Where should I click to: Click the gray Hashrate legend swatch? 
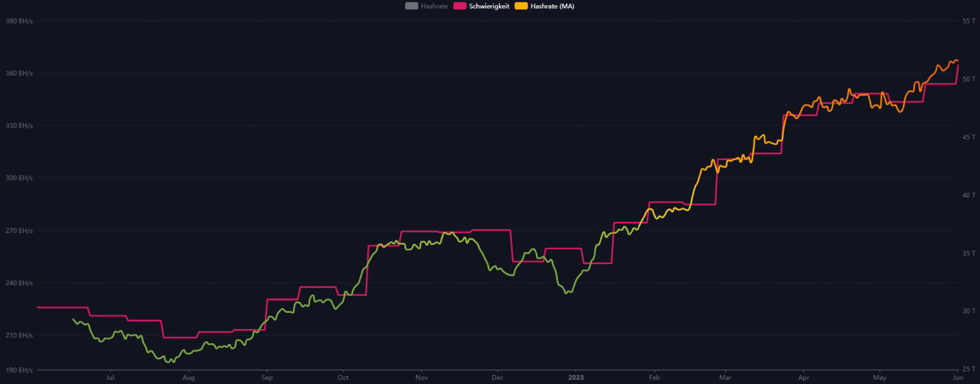[x=412, y=6]
